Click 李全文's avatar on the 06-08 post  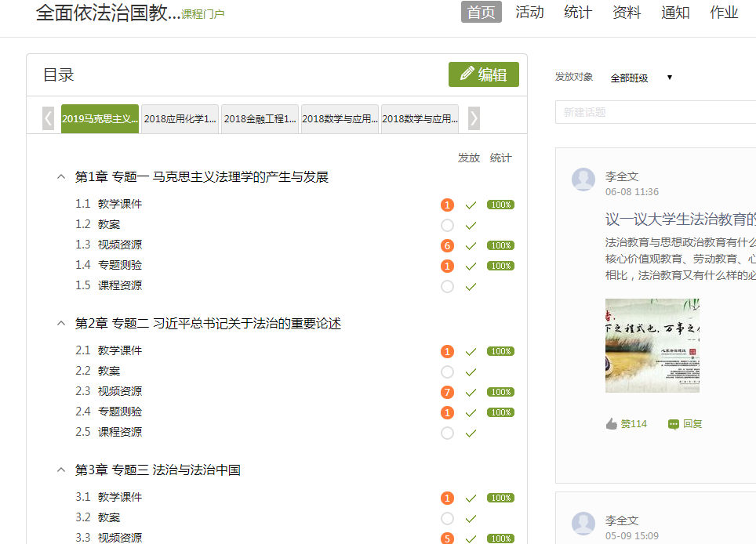coord(583,180)
